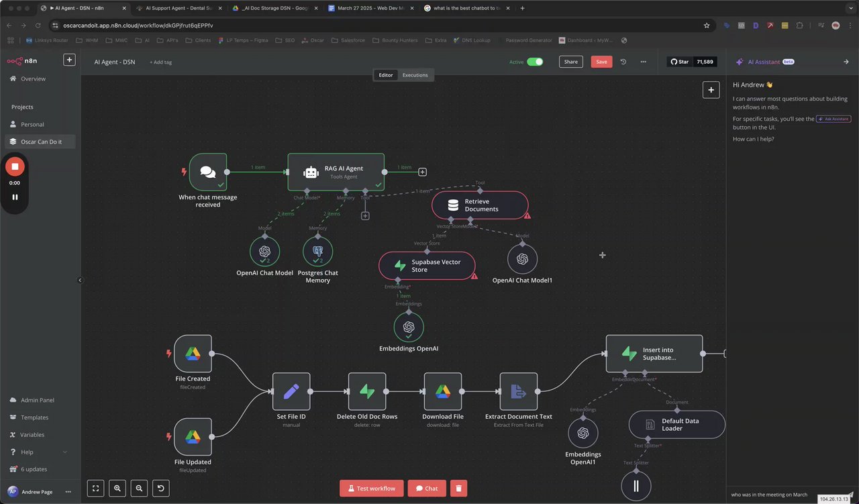Click Add tag next to workflow name
The image size is (859, 504).
tap(161, 62)
